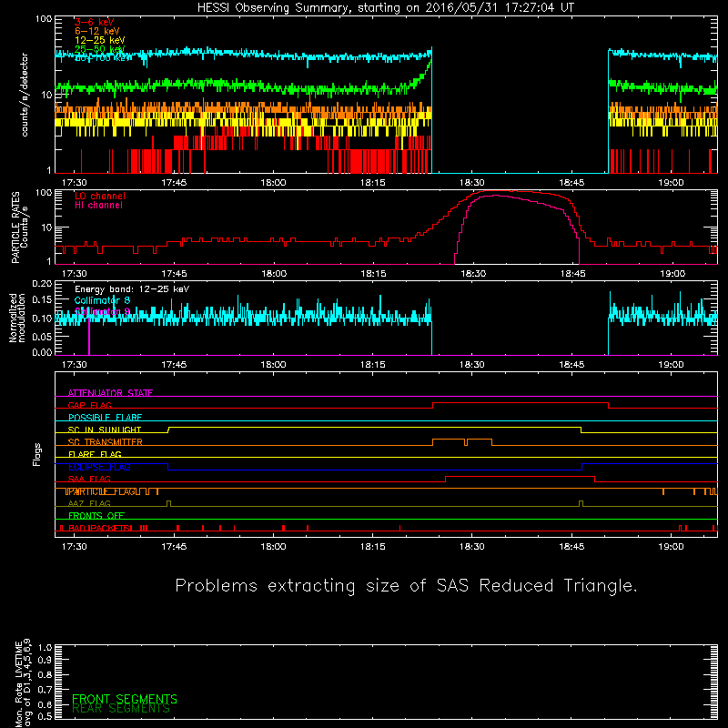728x728 pixels.
Task: Select the 'LO channel' legend label
Action: point(100,196)
